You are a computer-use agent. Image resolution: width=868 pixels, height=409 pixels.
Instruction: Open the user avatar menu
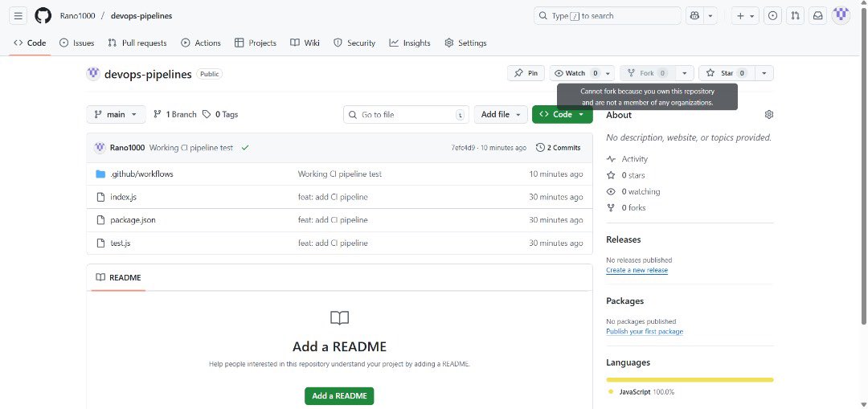point(841,16)
